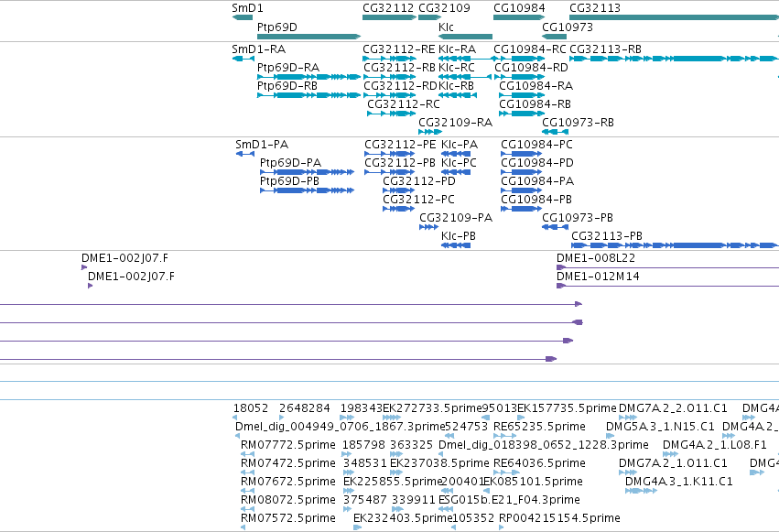This screenshot has width=779, height=532.
Task: Click the RM07672.5prime EST
Action: point(247,491)
